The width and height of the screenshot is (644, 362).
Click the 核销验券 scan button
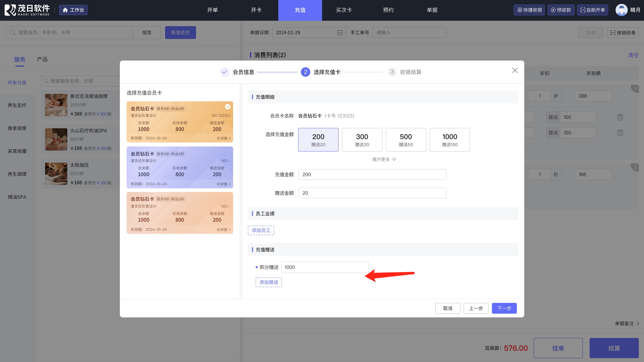click(x=623, y=32)
